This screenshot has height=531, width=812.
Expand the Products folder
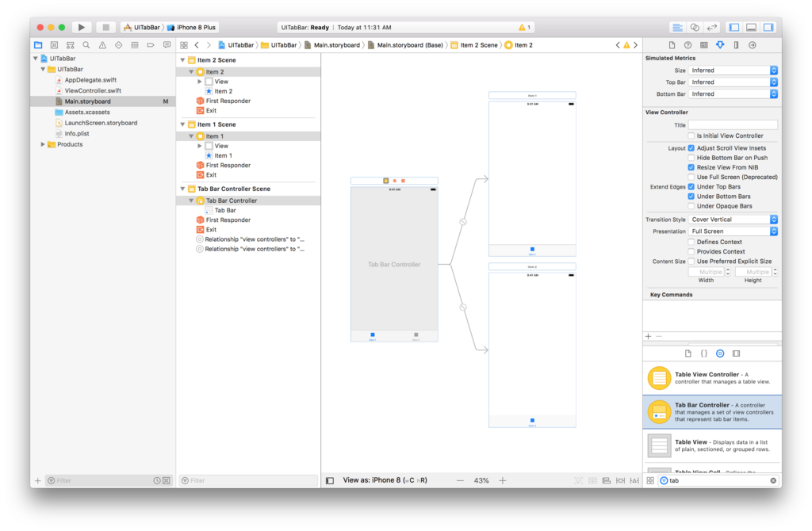(x=43, y=144)
